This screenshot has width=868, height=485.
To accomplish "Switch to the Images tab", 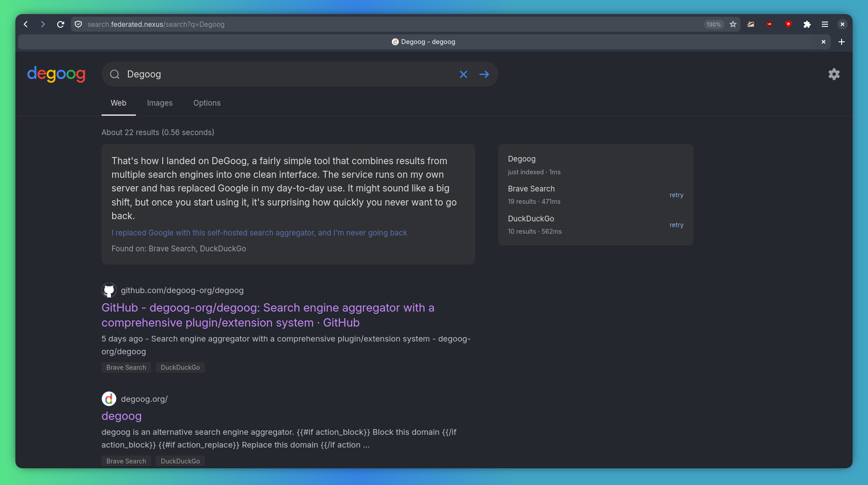I will [x=160, y=103].
